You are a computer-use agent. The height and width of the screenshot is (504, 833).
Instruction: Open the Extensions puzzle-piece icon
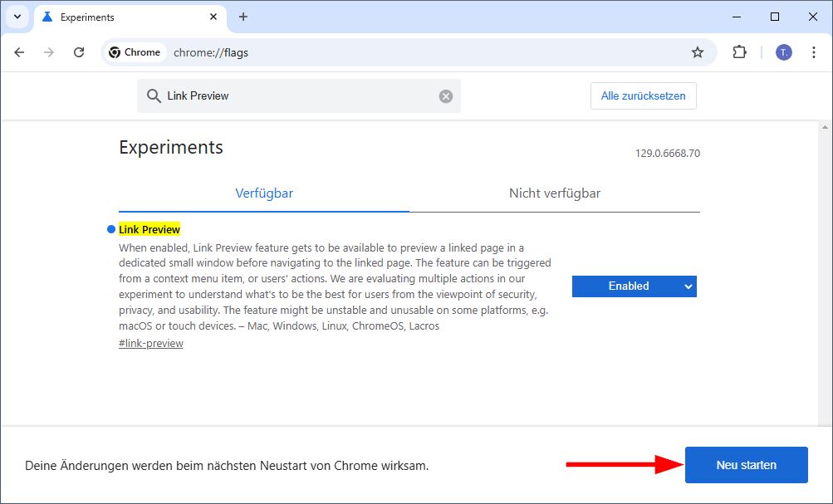point(738,51)
